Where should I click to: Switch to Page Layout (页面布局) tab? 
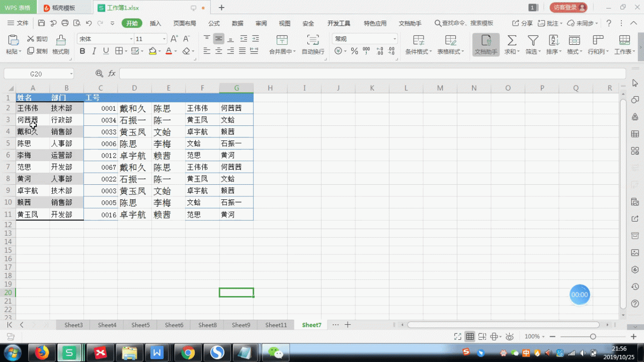[x=185, y=23]
